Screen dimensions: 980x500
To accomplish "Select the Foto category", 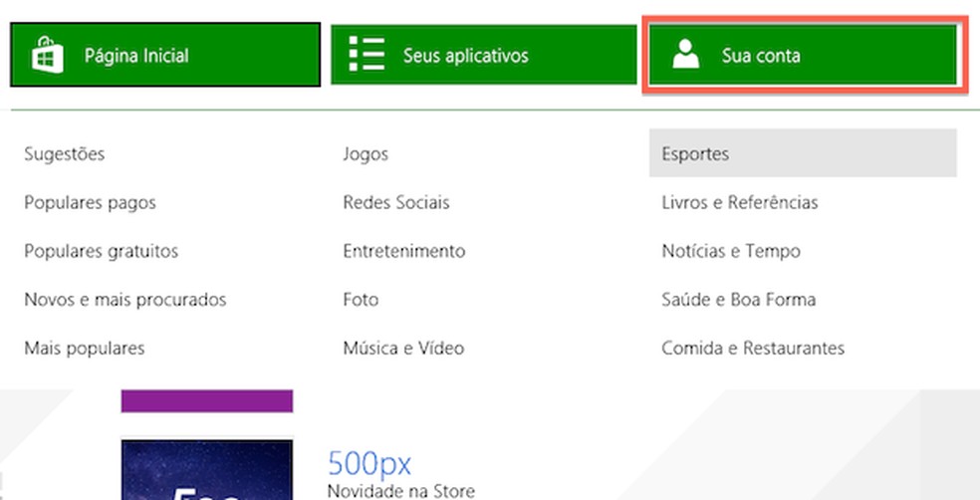I will tap(361, 300).
